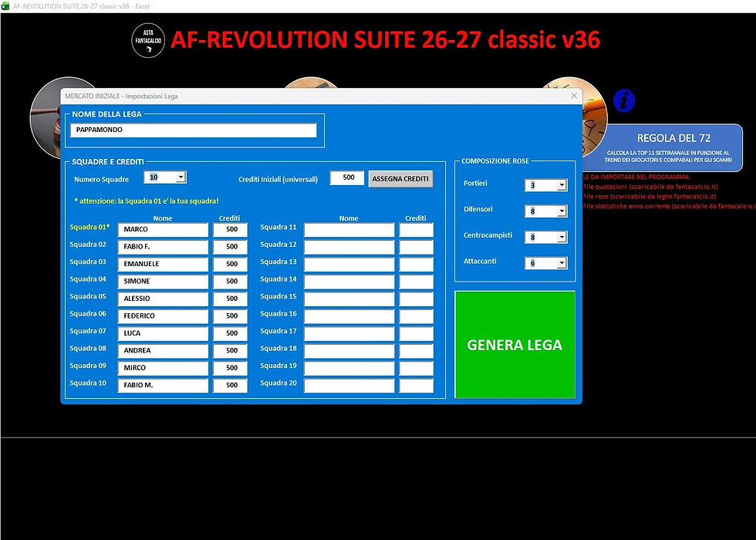
Task: Click the Crediti Iniziali 500 field
Action: pyautogui.click(x=347, y=178)
